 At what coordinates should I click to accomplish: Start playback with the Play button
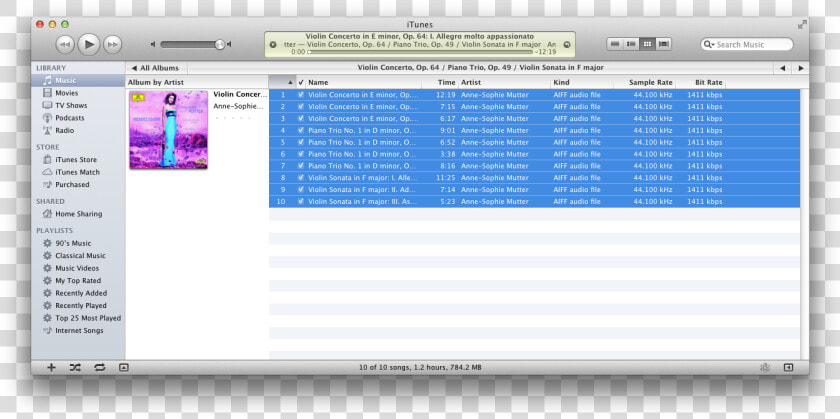pyautogui.click(x=89, y=44)
